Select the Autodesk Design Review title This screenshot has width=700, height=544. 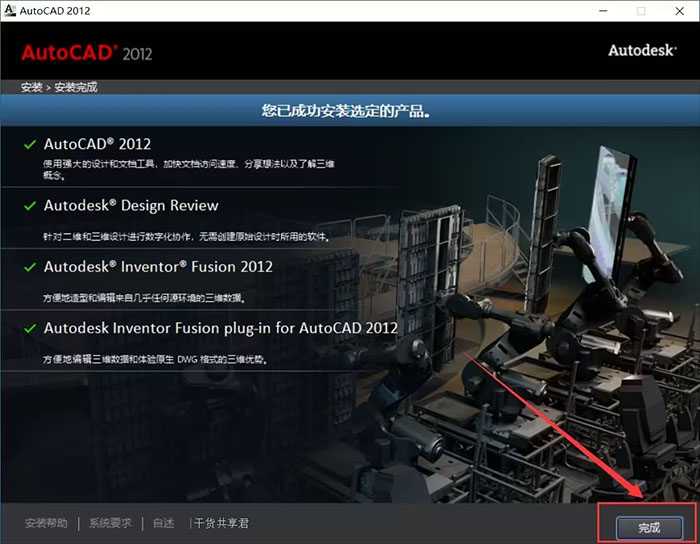[x=131, y=206]
